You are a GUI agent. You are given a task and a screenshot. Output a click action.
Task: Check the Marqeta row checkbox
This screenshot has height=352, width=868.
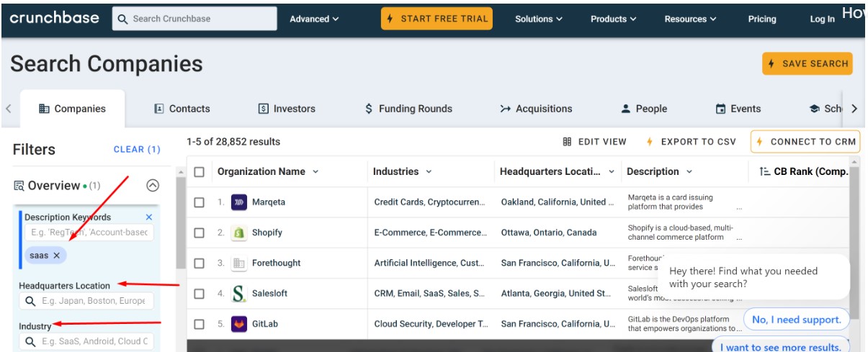[200, 202]
